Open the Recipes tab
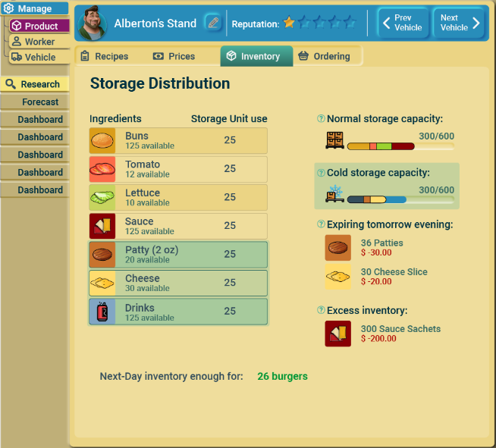The height and width of the screenshot is (448, 496). point(105,56)
